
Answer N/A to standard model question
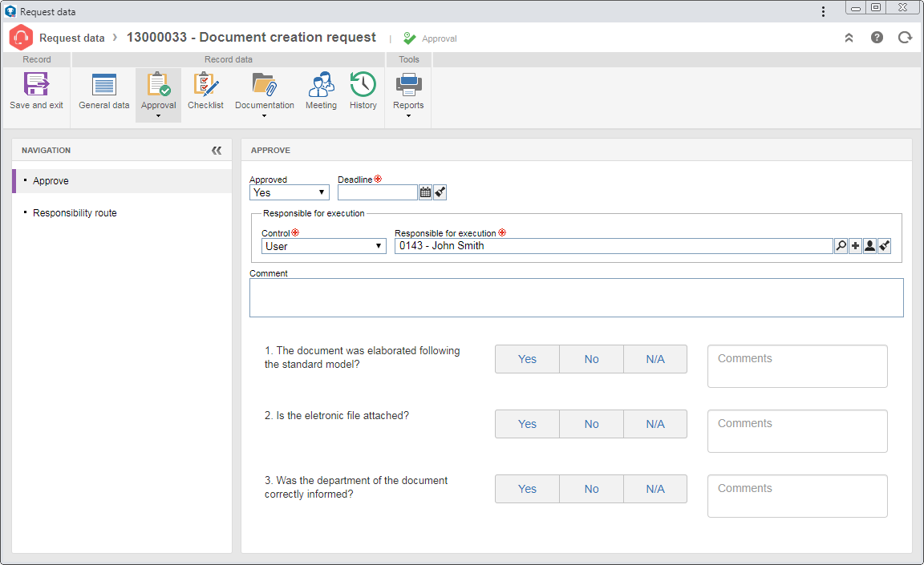coord(655,359)
